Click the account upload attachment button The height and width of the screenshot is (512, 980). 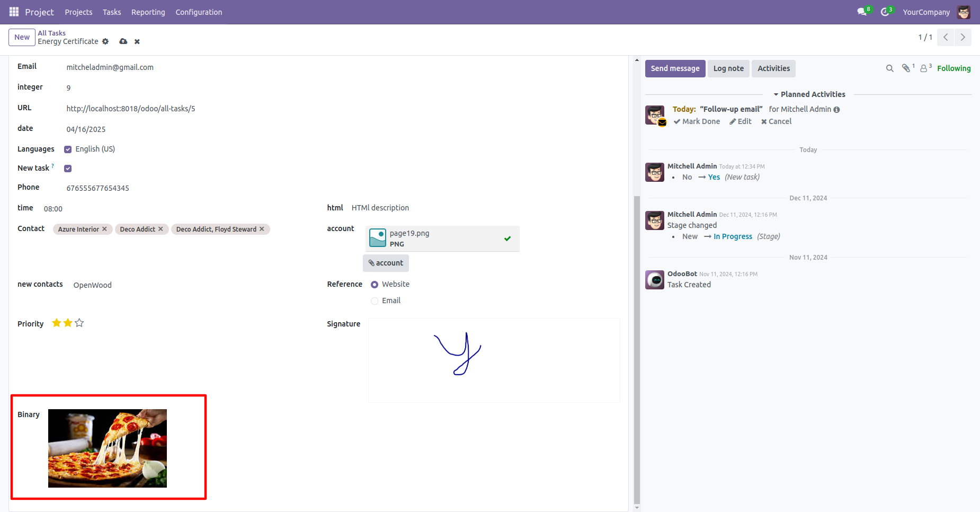coord(386,263)
